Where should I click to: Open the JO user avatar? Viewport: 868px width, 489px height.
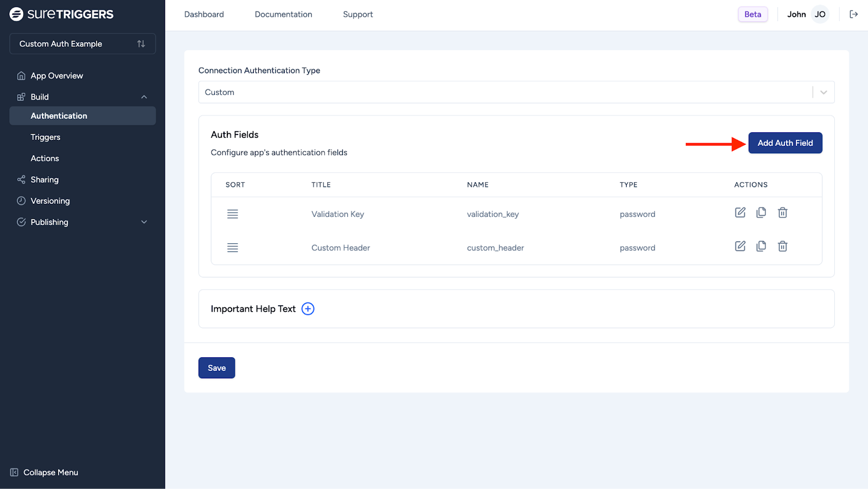tap(820, 15)
